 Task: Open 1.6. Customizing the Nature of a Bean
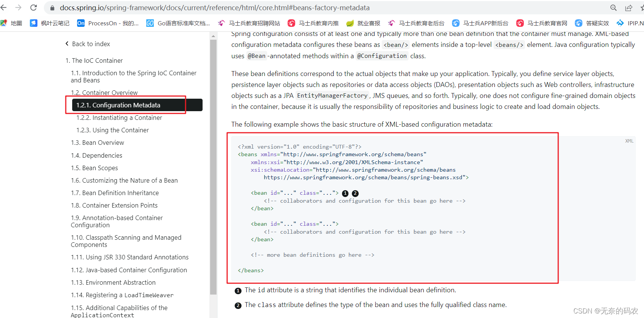(x=124, y=180)
